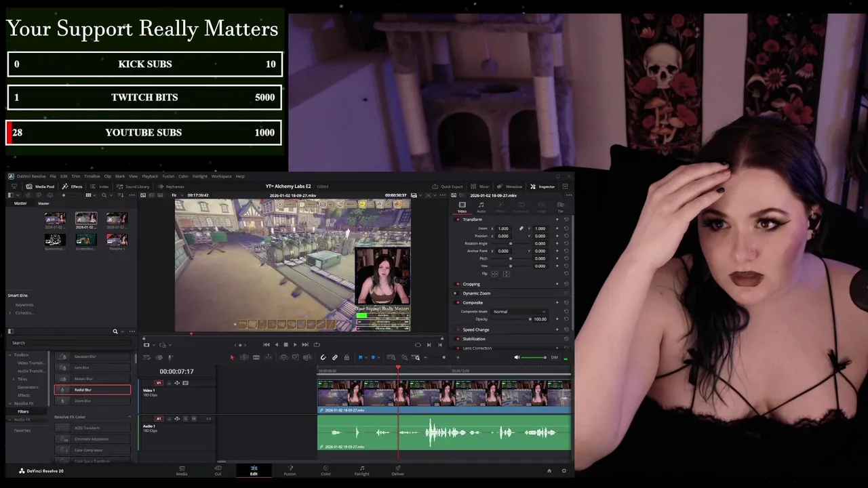Toggle the Inspector panel
This screenshot has height=488, width=868.
coord(542,186)
